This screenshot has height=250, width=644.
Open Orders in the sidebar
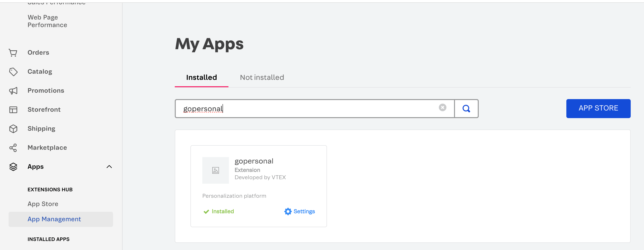[38, 53]
